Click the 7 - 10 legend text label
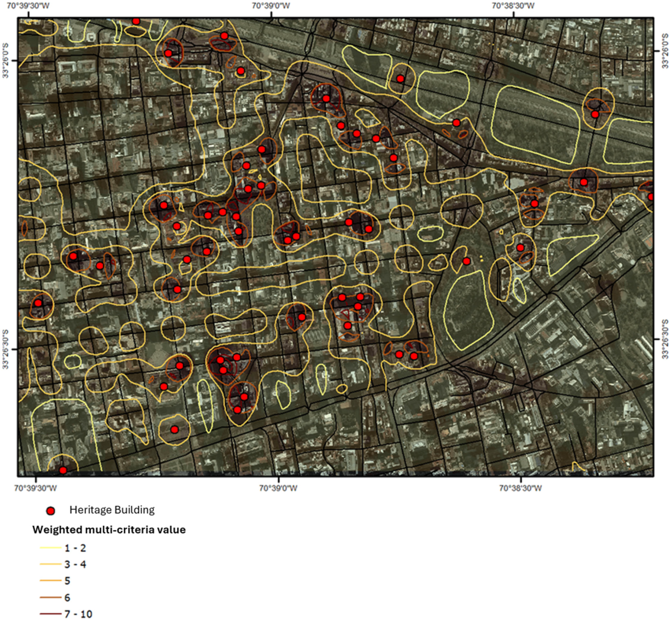Viewport: 672px width, 624px height. point(78,614)
